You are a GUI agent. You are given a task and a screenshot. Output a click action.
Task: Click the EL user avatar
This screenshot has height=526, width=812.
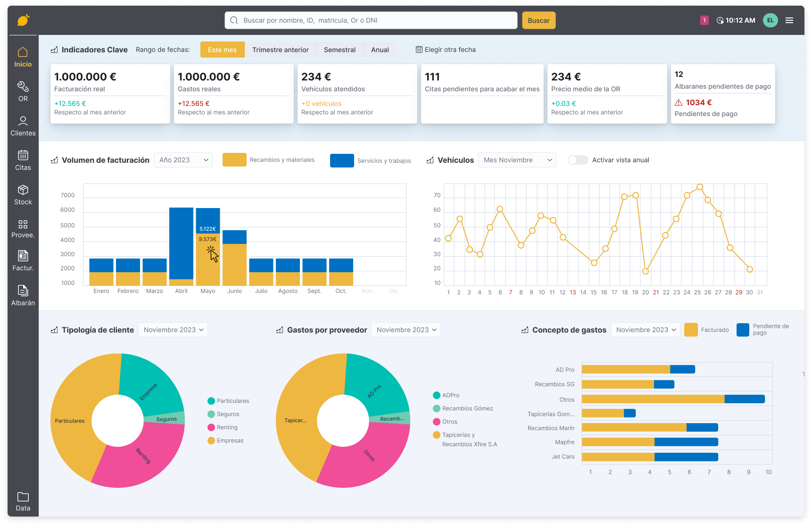pos(770,20)
